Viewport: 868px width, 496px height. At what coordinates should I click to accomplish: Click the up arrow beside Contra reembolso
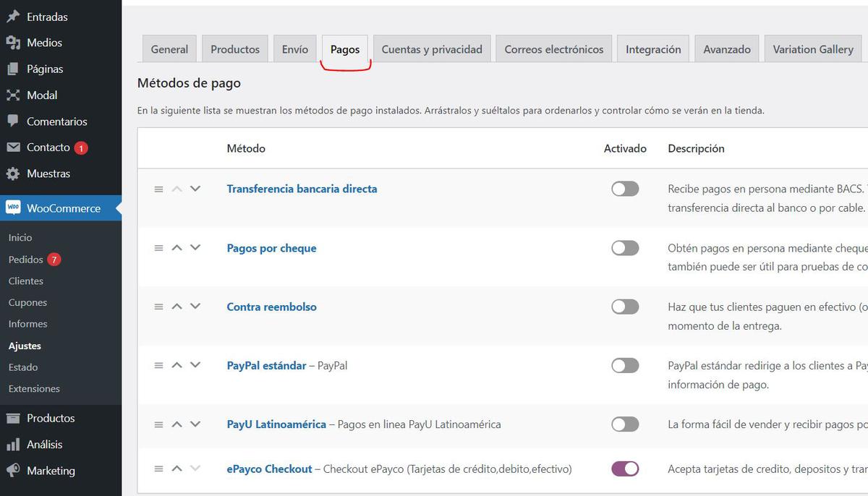coord(176,307)
